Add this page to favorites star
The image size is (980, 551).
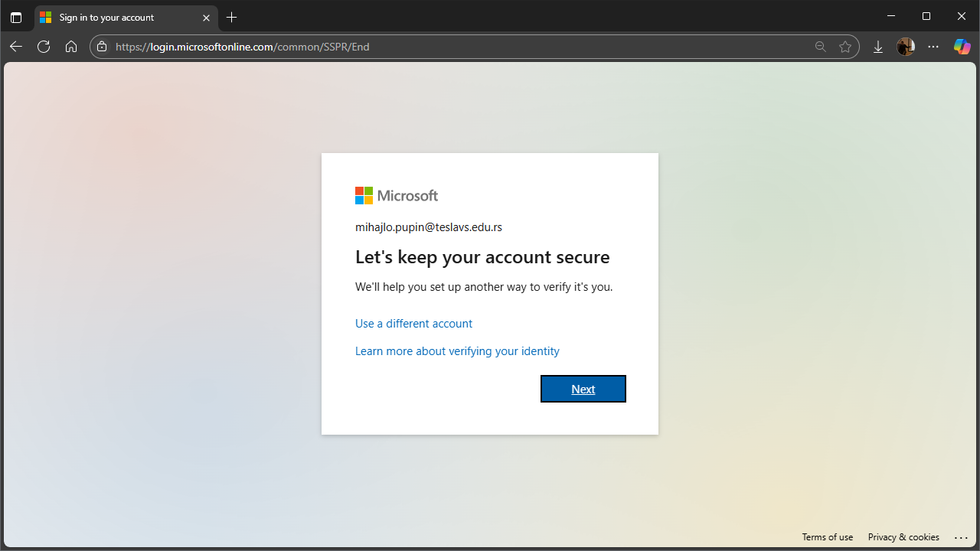[845, 47]
